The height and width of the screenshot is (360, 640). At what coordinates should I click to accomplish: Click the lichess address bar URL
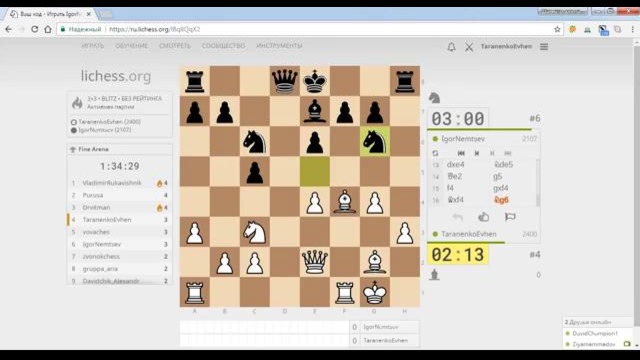[155, 29]
